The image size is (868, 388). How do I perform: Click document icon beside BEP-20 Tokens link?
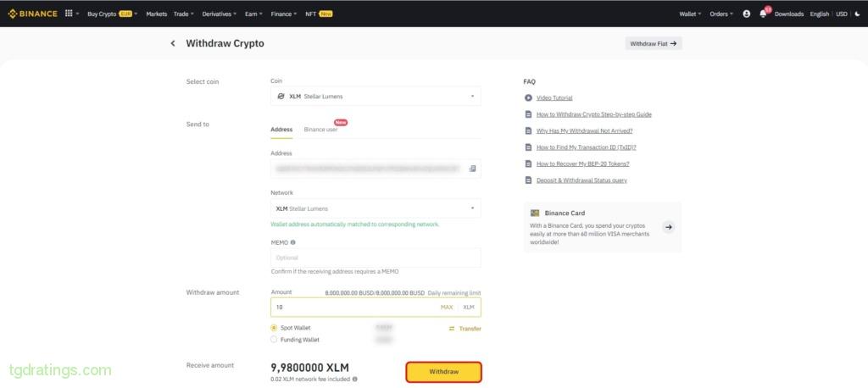pos(528,164)
